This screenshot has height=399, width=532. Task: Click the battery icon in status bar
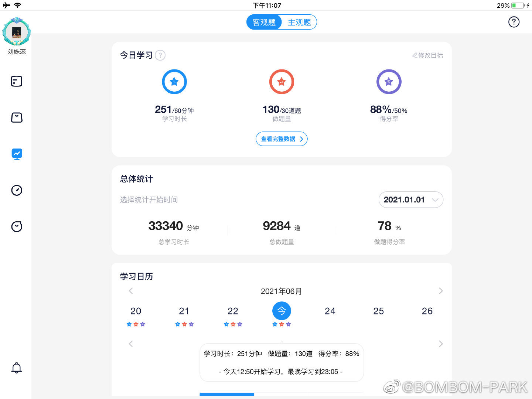point(518,5)
